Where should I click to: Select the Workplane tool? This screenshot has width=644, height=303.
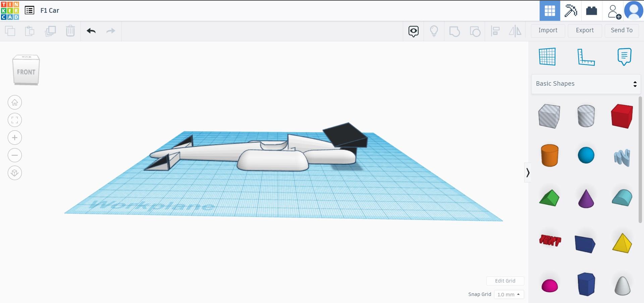pyautogui.click(x=547, y=56)
